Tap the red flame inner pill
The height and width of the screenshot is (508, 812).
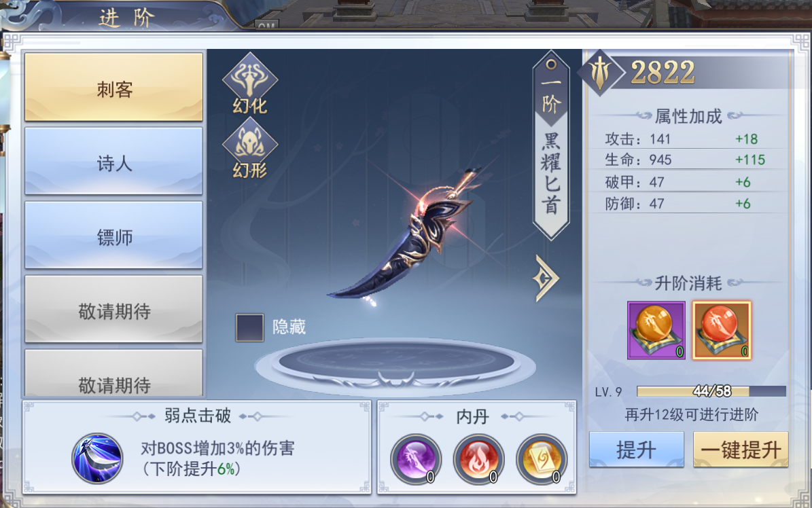click(x=478, y=459)
